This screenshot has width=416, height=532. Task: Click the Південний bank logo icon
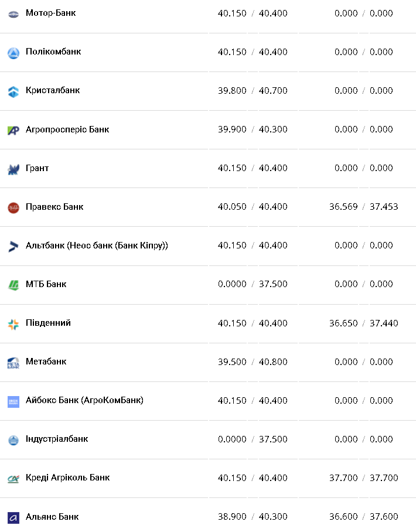click(13, 323)
